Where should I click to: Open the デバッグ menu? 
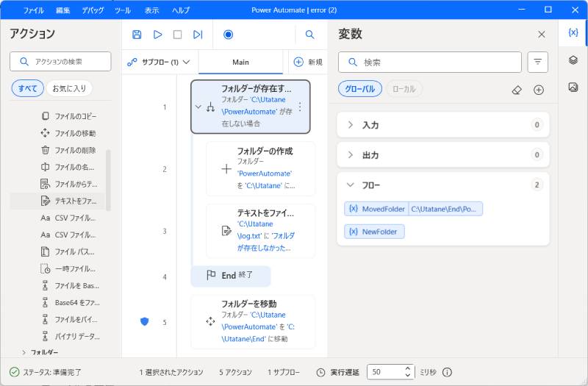93,10
